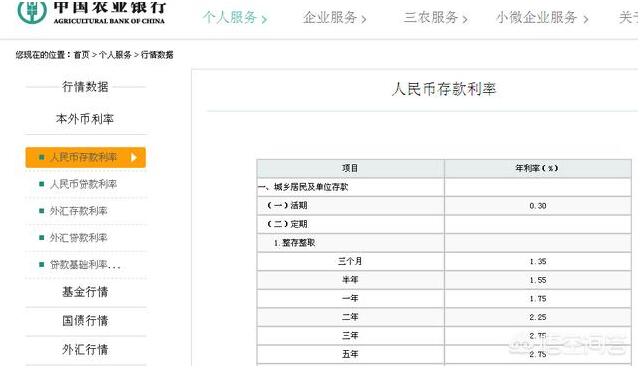Go to 首页 in the breadcrumb
The image size is (641, 374).
[81, 55]
